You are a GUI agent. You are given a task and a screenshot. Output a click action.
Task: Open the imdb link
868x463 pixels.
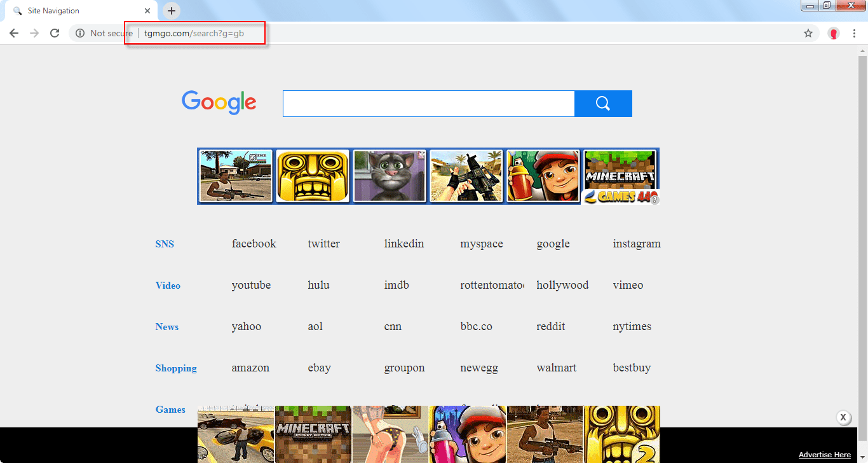point(397,285)
